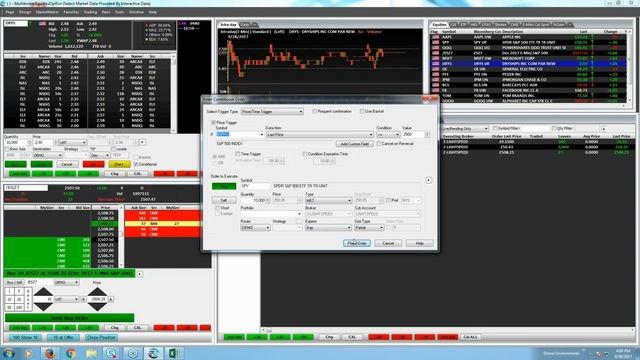Open the order Type dropdown in dialog

[x=328, y=200]
